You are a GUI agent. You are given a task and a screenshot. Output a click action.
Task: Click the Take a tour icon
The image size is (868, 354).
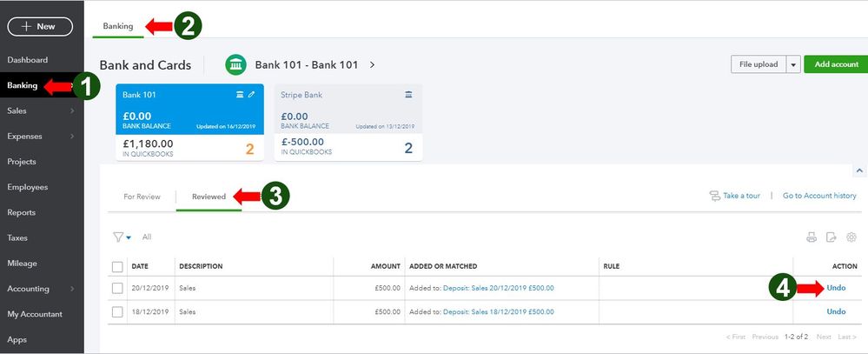tap(716, 196)
